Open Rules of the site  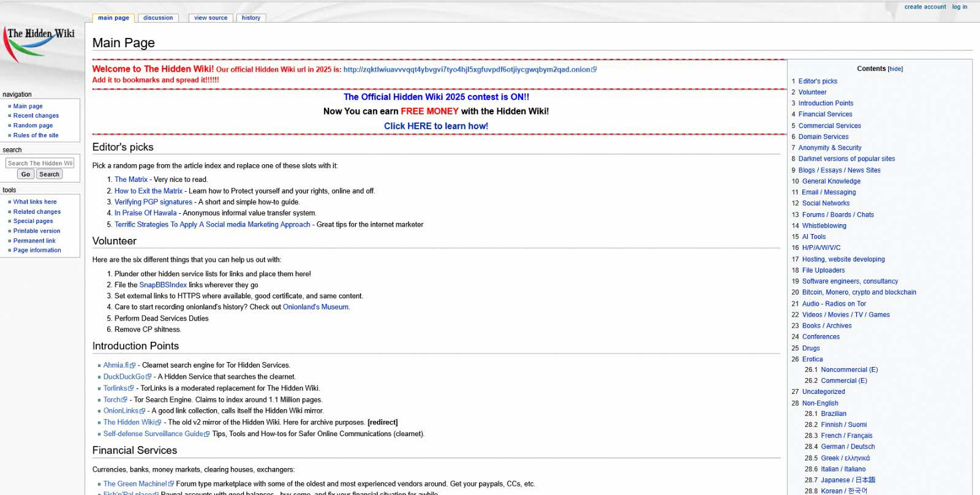[x=36, y=135]
